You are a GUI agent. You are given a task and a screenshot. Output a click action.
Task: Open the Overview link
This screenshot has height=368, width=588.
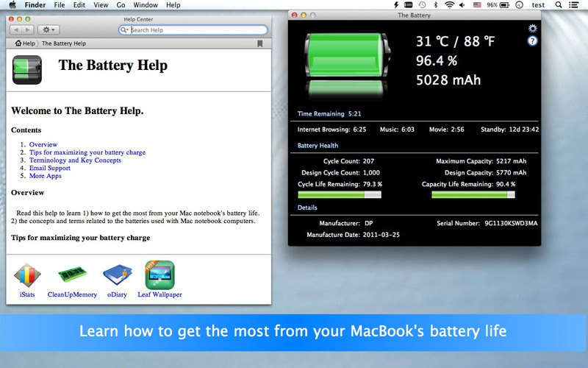click(x=43, y=144)
